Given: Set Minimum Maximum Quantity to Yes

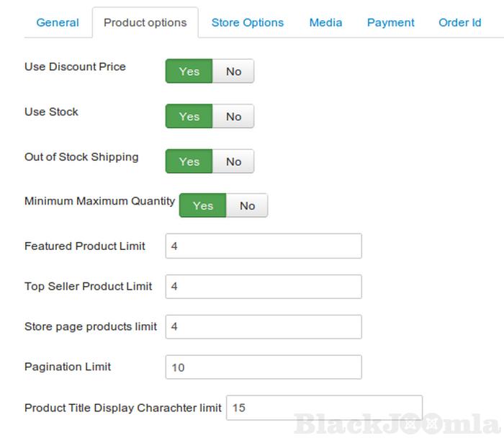Looking at the screenshot, I should point(203,206).
